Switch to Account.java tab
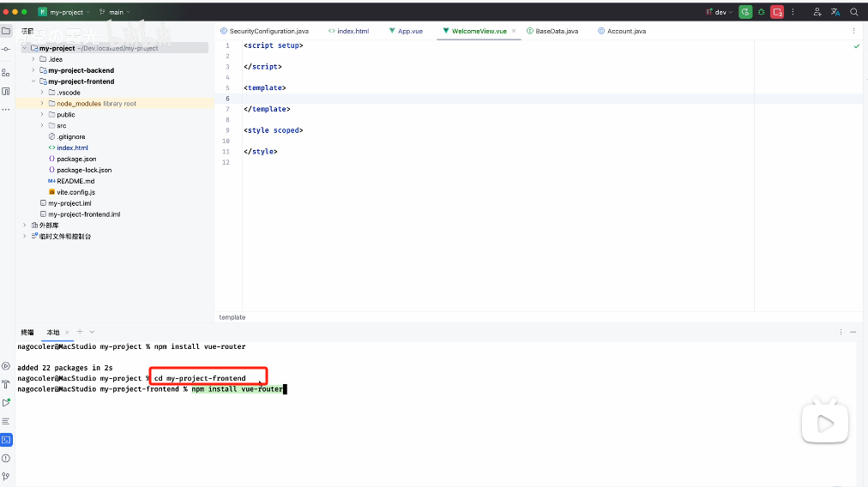This screenshot has width=868, height=487. tap(622, 31)
